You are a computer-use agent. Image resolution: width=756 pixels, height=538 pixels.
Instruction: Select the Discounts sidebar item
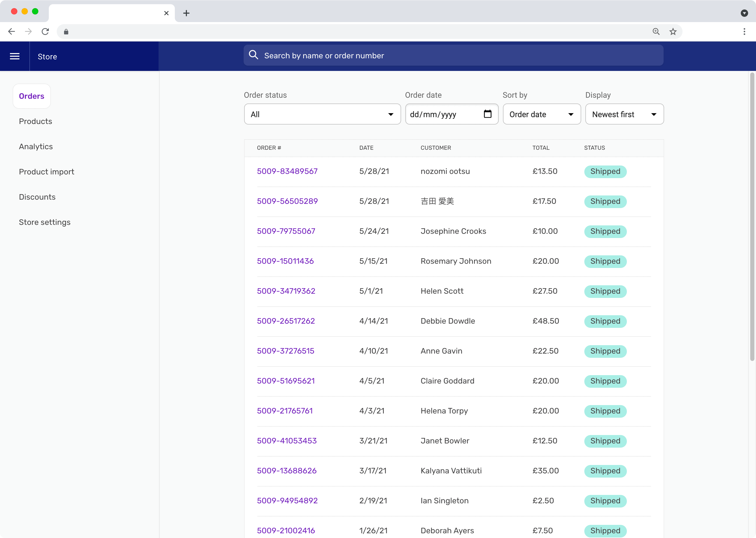[x=37, y=197]
